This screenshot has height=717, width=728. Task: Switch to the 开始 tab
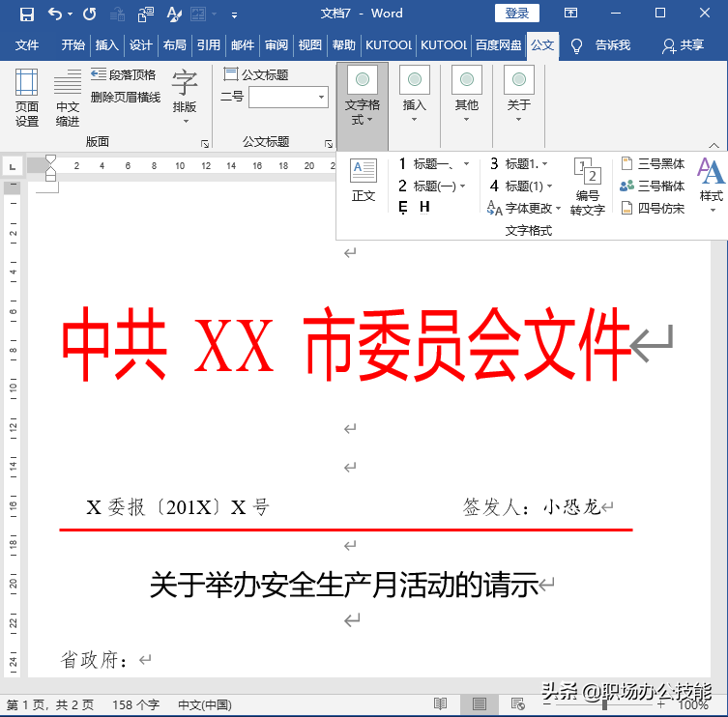(x=73, y=45)
